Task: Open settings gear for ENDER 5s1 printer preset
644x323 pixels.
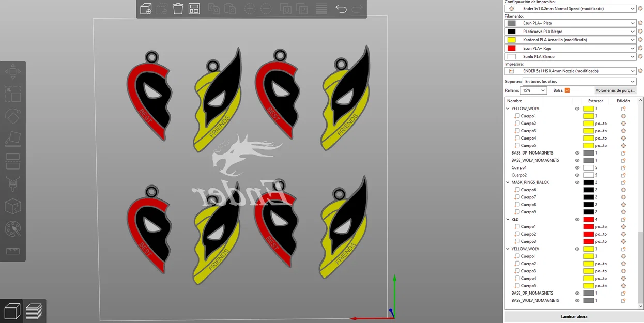Action: click(x=640, y=71)
